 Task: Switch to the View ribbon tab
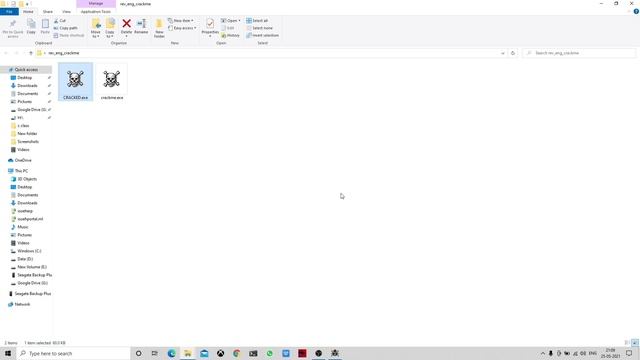tap(66, 11)
